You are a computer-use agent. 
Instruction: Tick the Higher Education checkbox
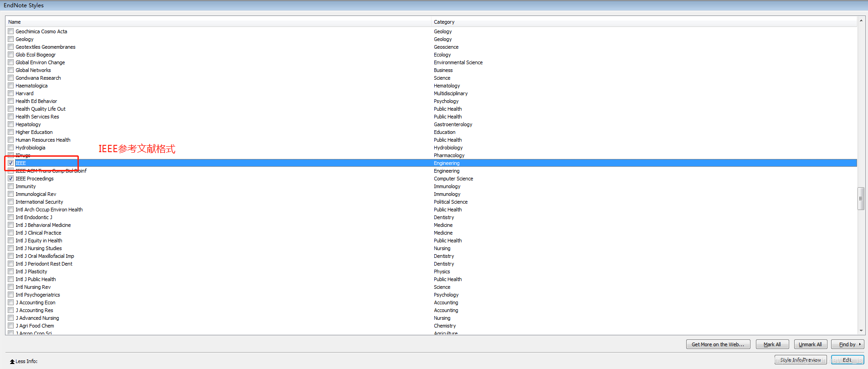click(10, 132)
